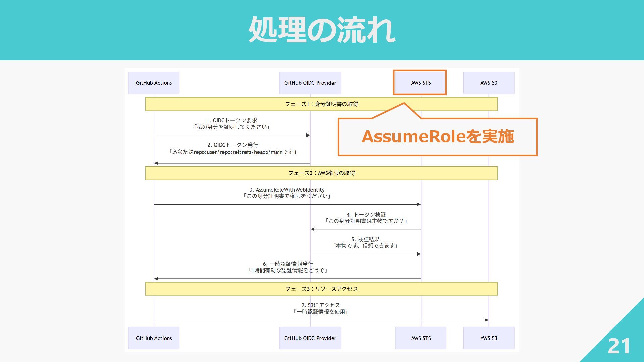Image resolution: width=644 pixels, height=362 pixels.
Task: Click the text 5. 検証結果
Action: (x=365, y=239)
